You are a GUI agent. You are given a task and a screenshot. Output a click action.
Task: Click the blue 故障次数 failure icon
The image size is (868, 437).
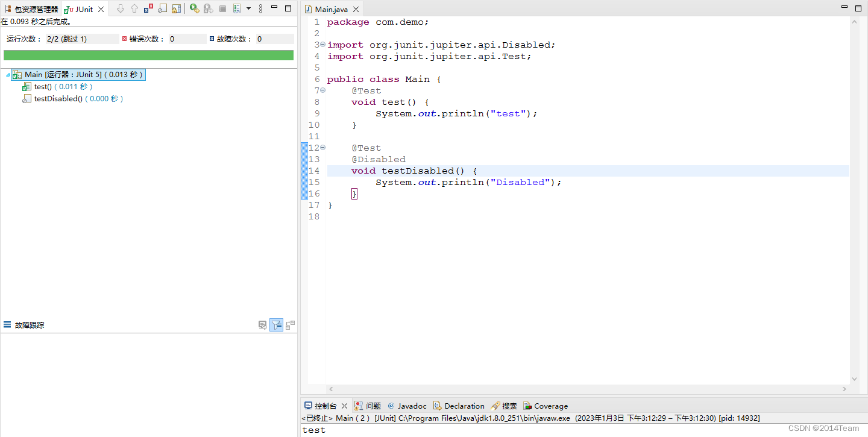pyautogui.click(x=212, y=39)
